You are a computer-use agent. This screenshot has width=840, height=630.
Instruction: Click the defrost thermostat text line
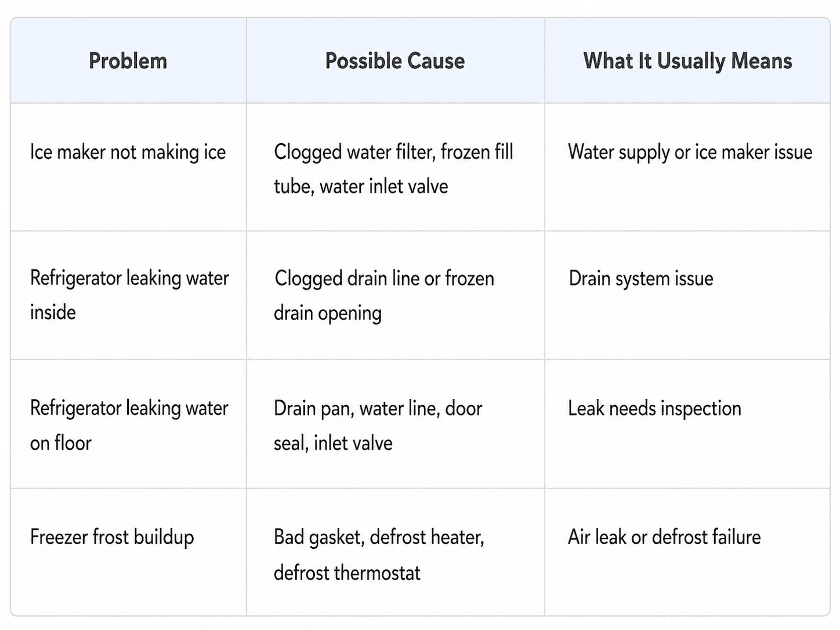coord(347,573)
